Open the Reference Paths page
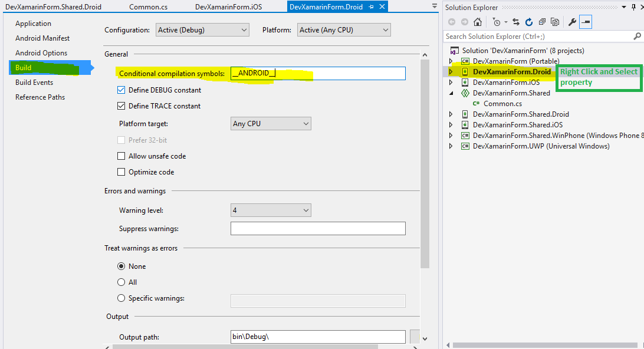 pos(40,97)
